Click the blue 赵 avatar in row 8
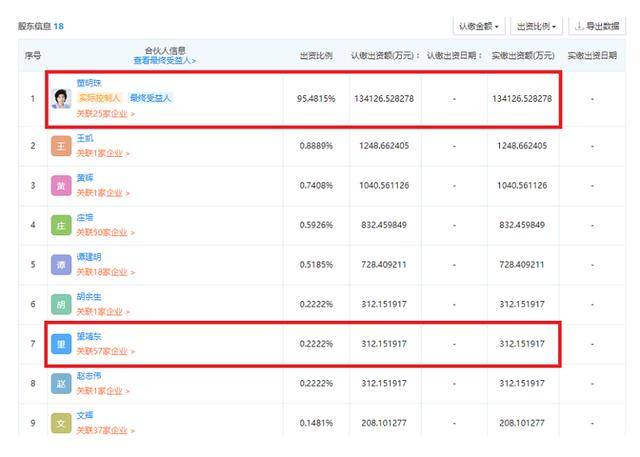 point(61,384)
